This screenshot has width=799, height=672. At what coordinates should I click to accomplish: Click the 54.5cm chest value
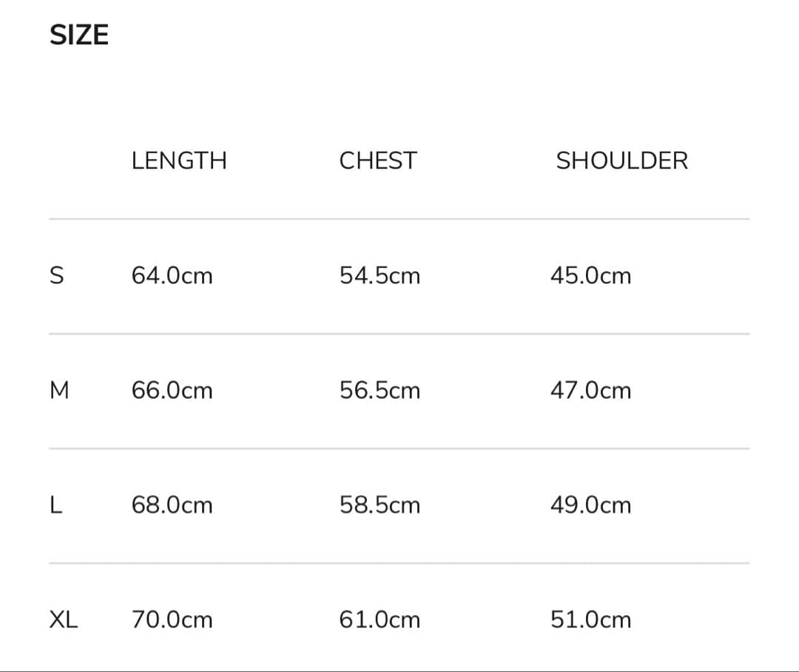(380, 276)
